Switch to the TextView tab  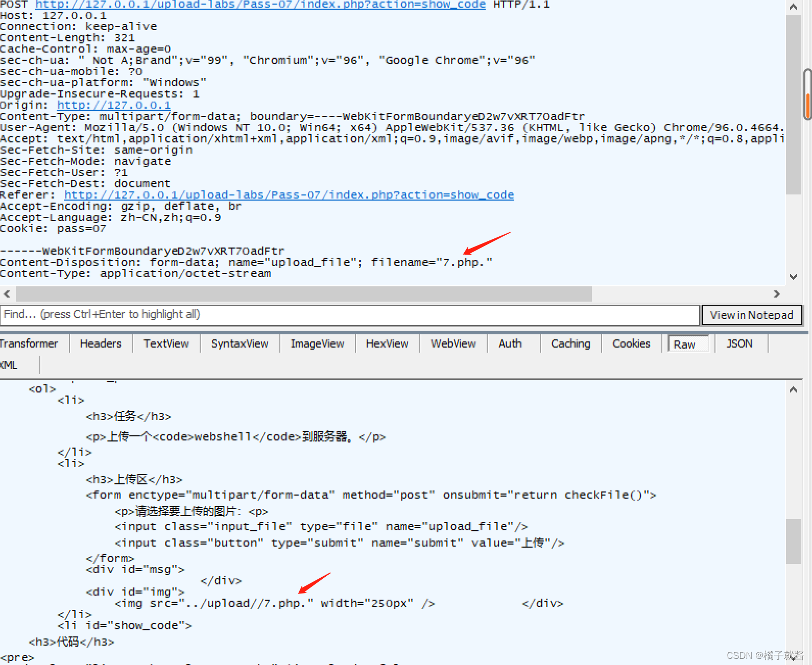[166, 343]
